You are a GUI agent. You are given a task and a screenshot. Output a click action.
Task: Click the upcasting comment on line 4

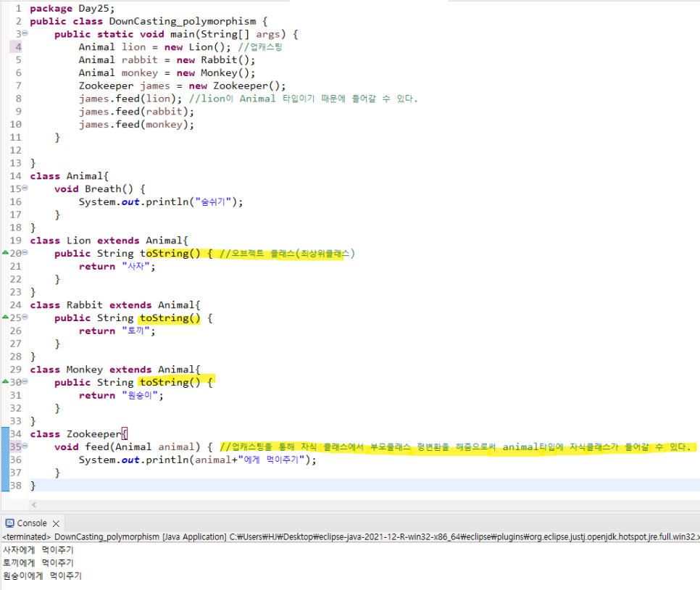click(260, 47)
